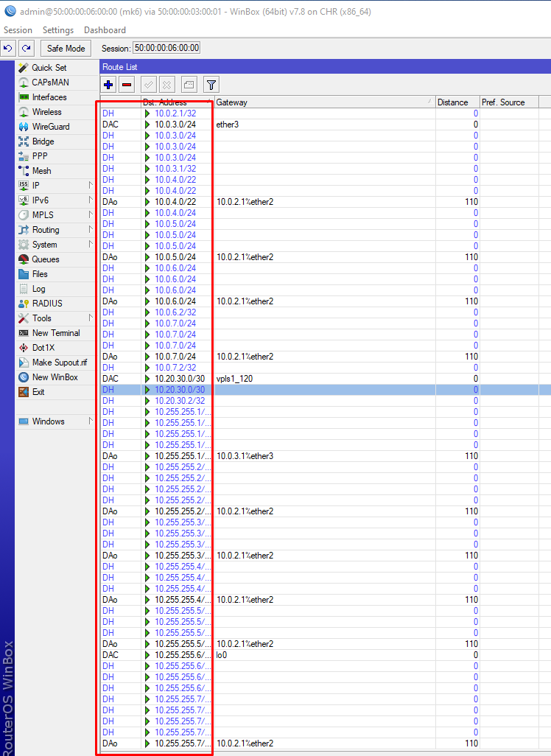Image resolution: width=551 pixels, height=756 pixels.
Task: Select DAo route 10.0.4.0/22
Action: (x=326, y=202)
